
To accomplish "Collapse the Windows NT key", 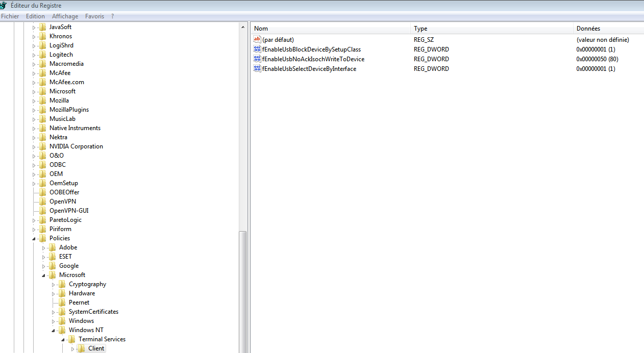I will tap(53, 330).
